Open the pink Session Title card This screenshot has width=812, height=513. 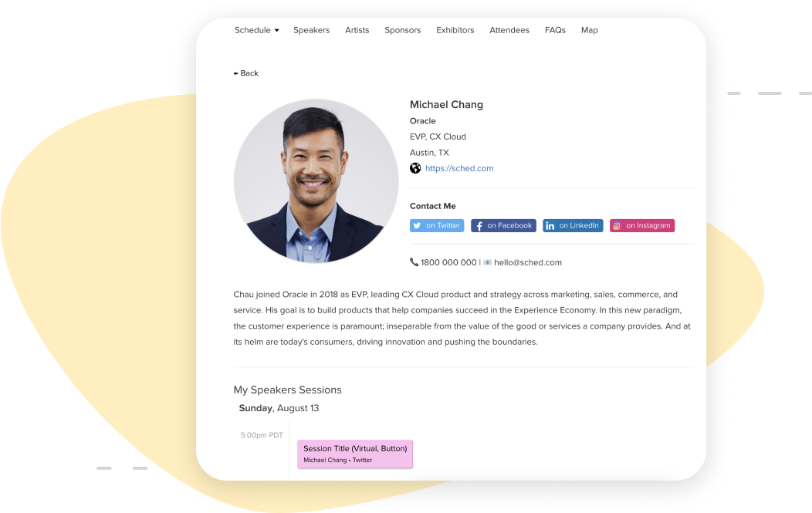pos(355,454)
